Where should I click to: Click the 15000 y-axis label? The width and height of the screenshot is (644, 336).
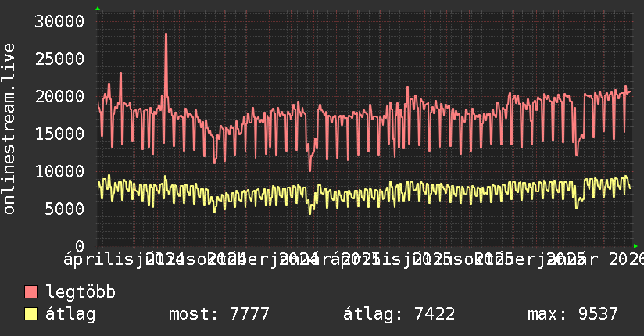point(59,134)
